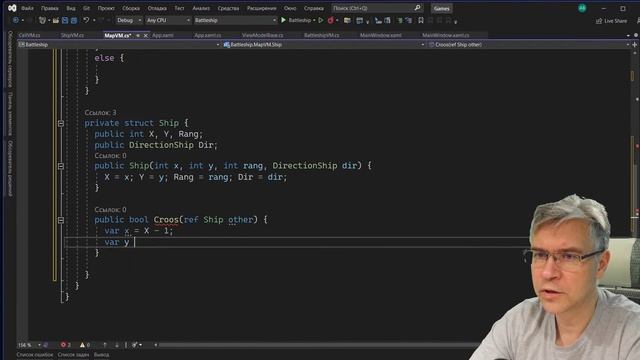This screenshot has height=360, width=640.
Task: Switch to the ShipVM.cs tab
Action: (x=72, y=36)
